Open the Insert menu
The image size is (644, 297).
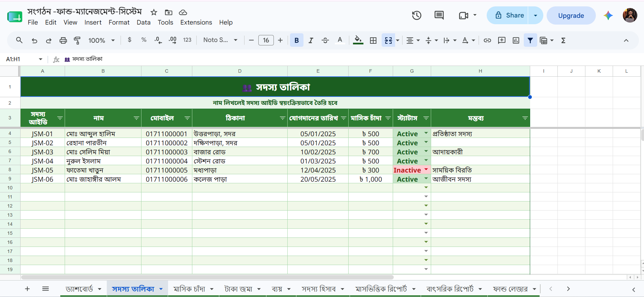pos(93,23)
